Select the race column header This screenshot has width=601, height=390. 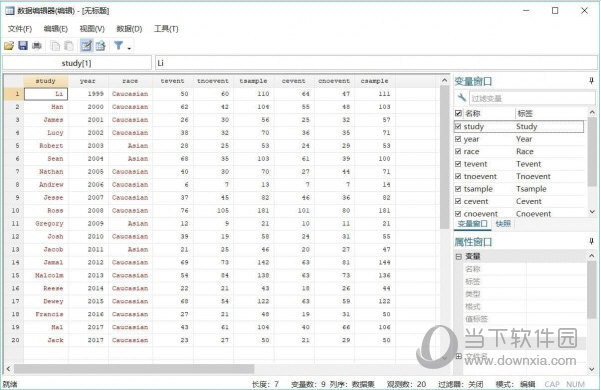click(130, 81)
